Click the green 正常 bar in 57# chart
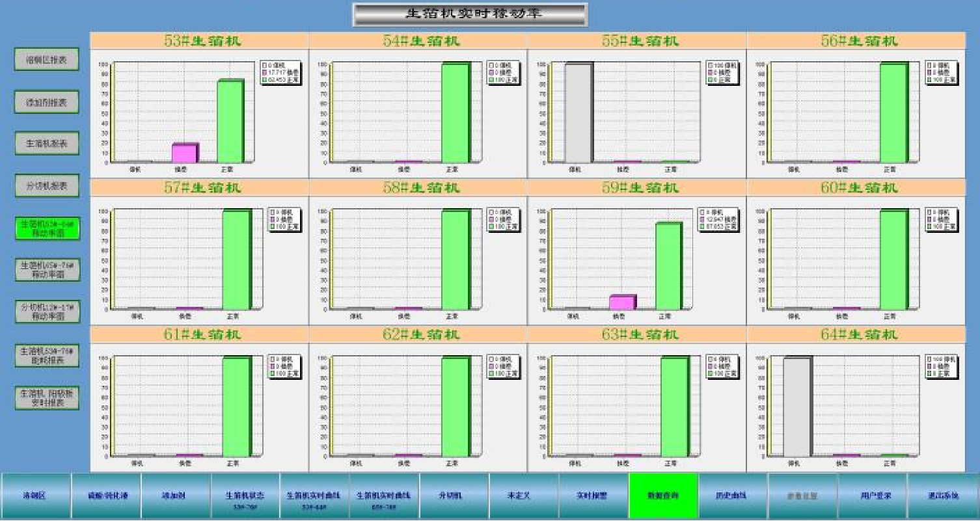 click(x=237, y=260)
